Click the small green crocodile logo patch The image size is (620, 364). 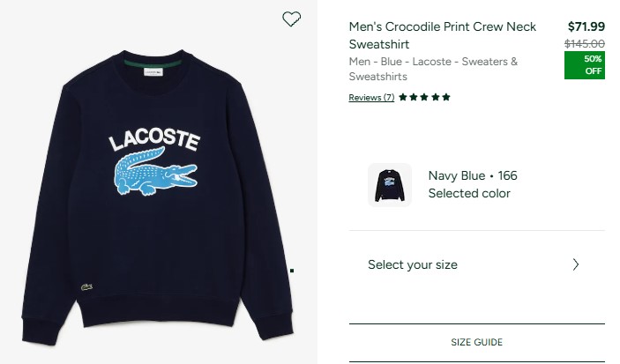(86, 287)
